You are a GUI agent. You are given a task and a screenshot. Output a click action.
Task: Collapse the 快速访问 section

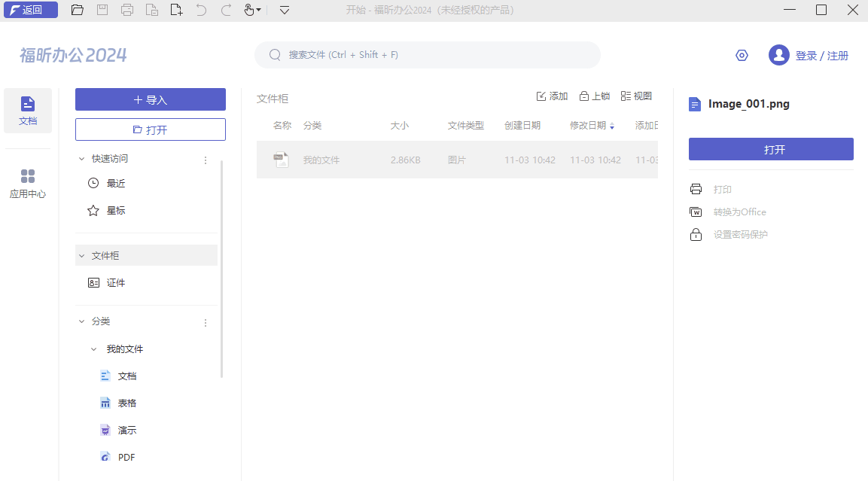pos(81,159)
